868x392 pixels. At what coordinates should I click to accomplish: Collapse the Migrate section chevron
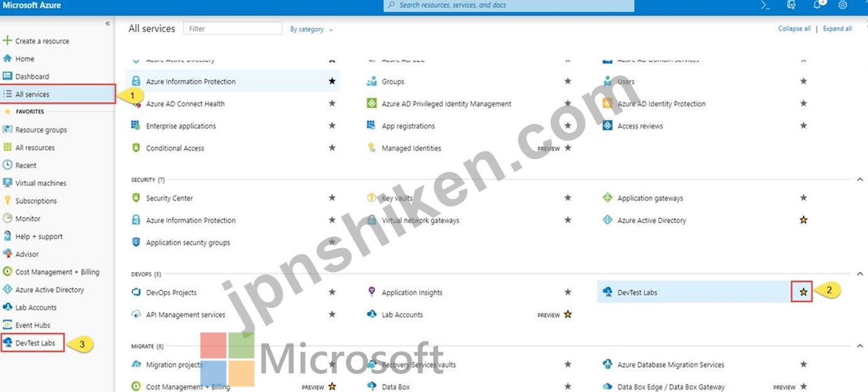pos(860,346)
